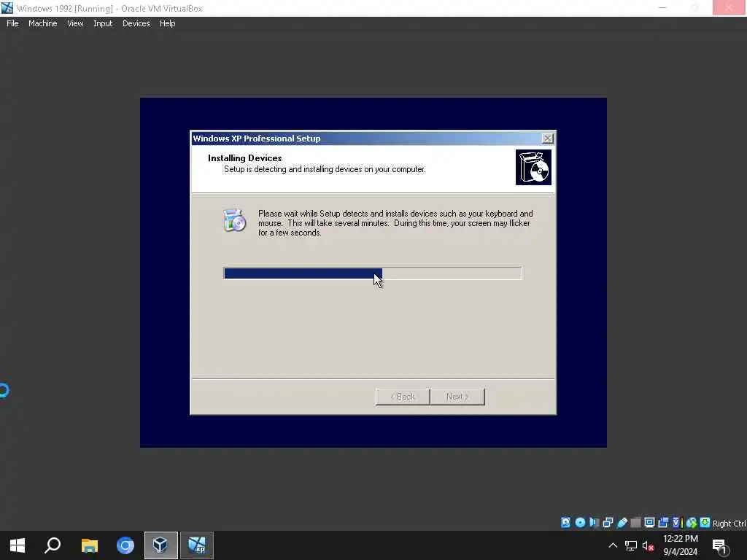Open the Machine menu
Screen dimensions: 747x560
pyautogui.click(x=42, y=23)
